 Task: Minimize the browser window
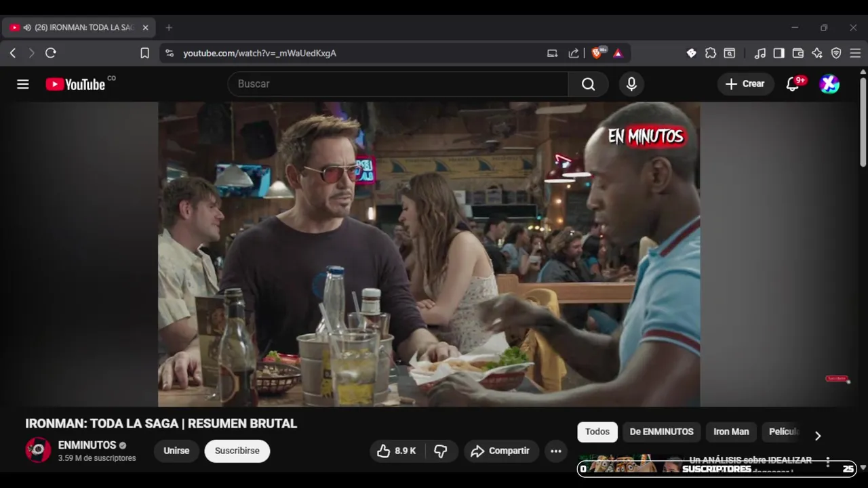[x=795, y=28]
